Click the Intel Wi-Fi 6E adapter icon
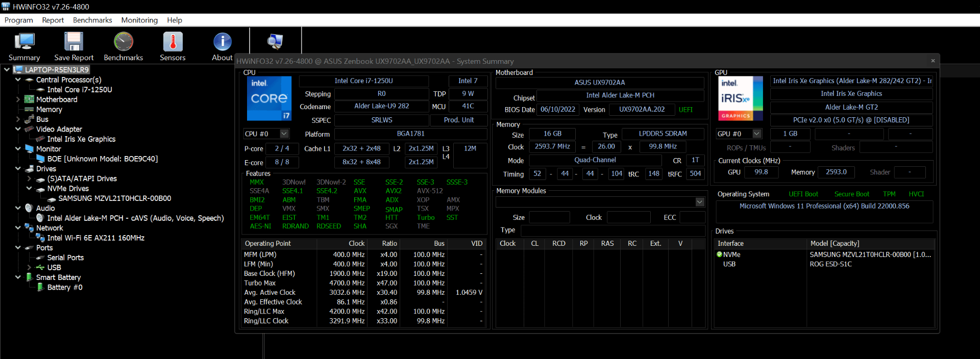The image size is (980, 359). pyautogui.click(x=40, y=238)
